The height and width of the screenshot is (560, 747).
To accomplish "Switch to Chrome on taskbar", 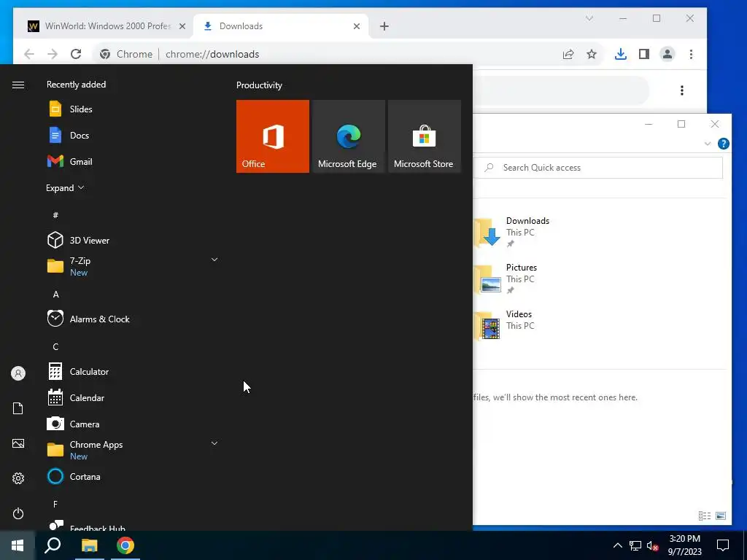I will click(x=125, y=545).
